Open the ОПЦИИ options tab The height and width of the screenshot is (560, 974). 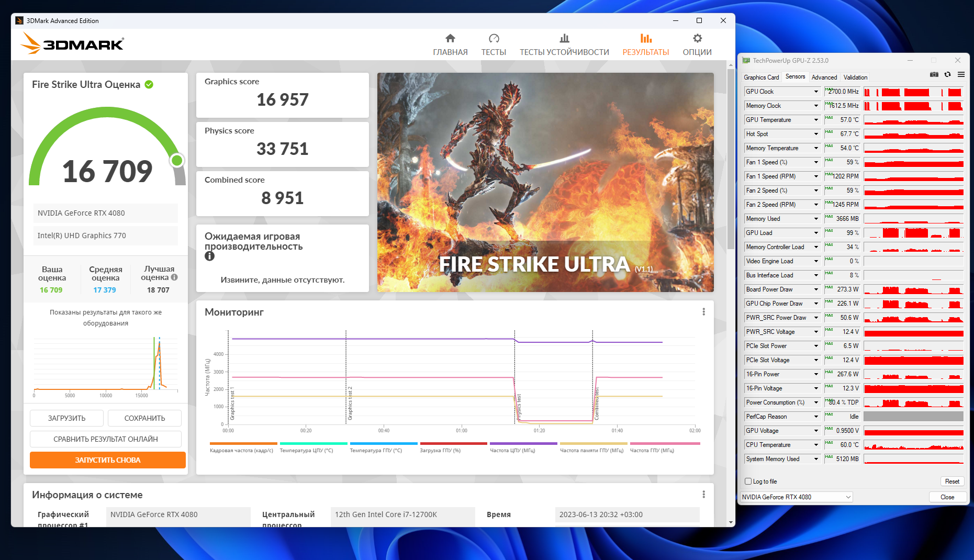click(697, 45)
